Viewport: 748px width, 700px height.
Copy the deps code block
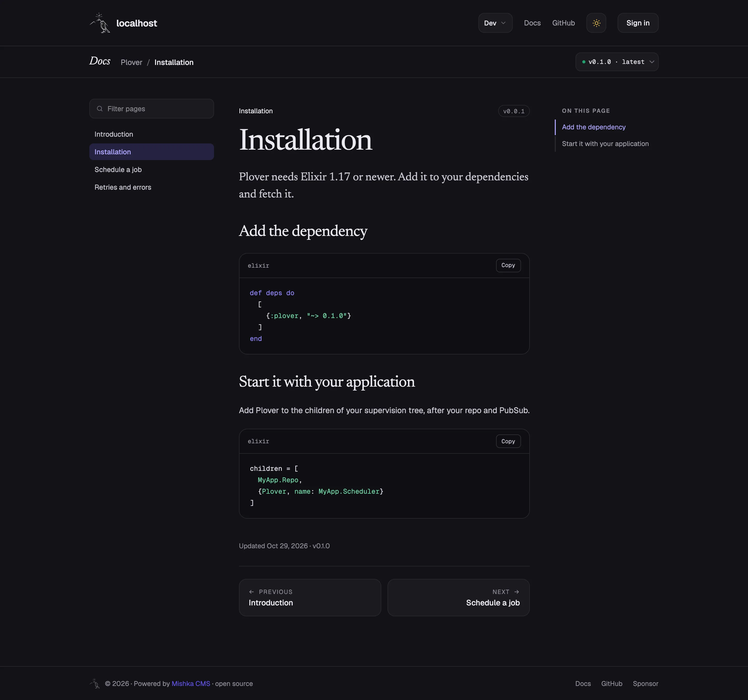coord(508,265)
